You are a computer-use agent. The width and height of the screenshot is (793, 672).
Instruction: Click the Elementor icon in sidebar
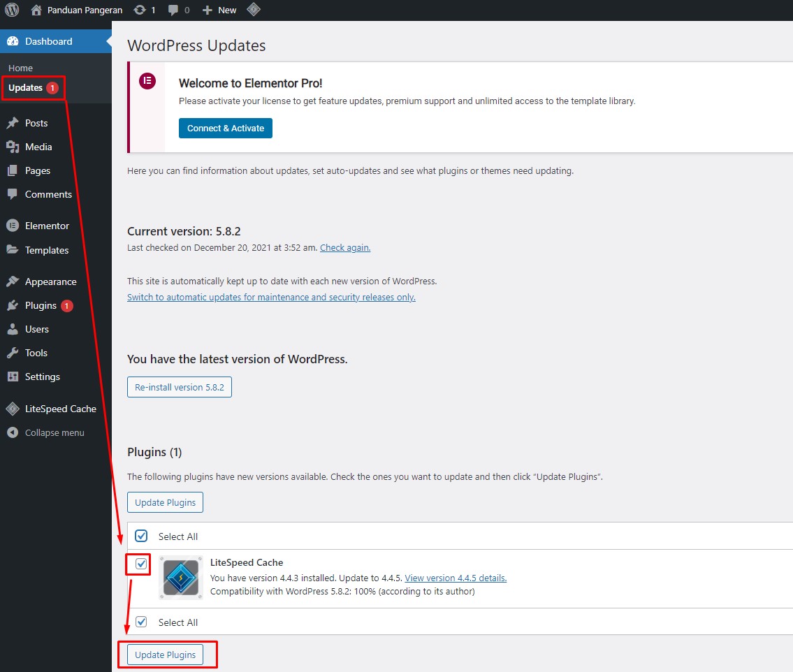point(13,226)
